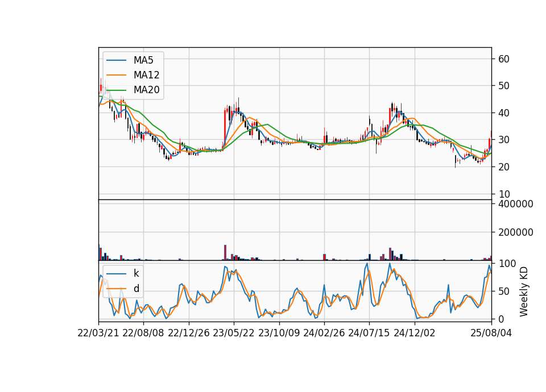The width and height of the screenshot is (546, 392).
Task: Click the MA20 legend label
Action: [x=146, y=90]
